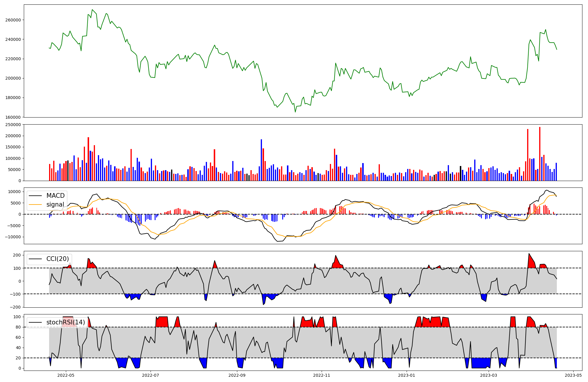
Task: Click the orange line swatch in MACD legend
Action: coord(36,205)
